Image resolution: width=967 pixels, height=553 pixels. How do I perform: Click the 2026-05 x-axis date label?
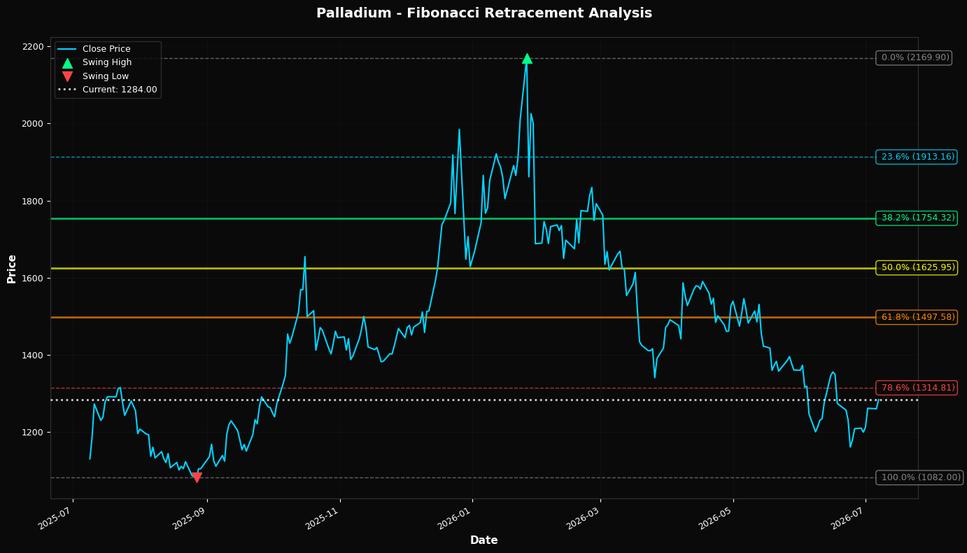click(x=716, y=517)
